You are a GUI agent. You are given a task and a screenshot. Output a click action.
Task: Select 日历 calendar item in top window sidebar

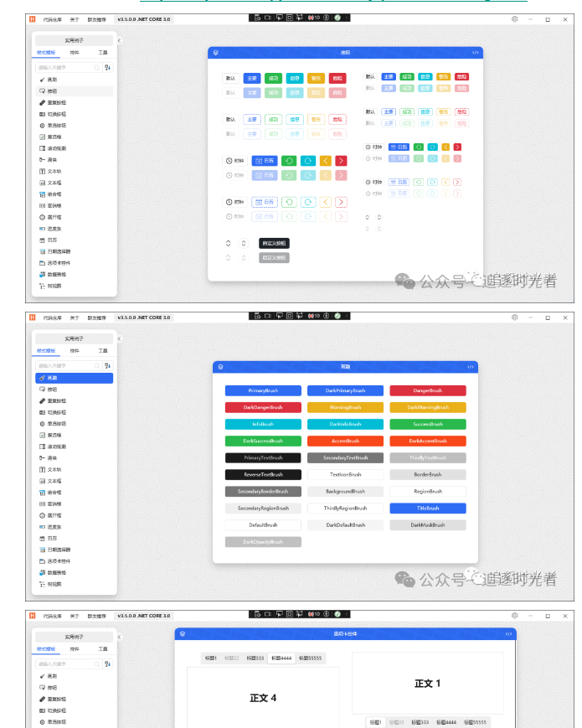[x=75, y=240]
